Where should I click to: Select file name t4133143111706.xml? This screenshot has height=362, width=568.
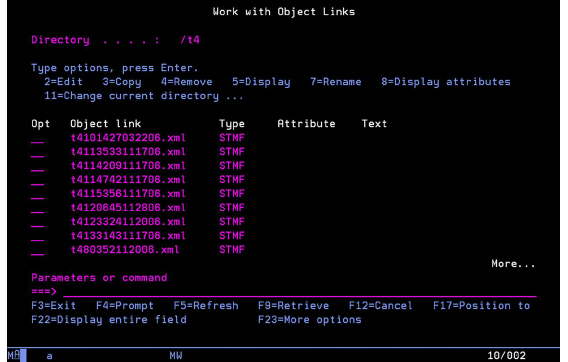[128, 236]
